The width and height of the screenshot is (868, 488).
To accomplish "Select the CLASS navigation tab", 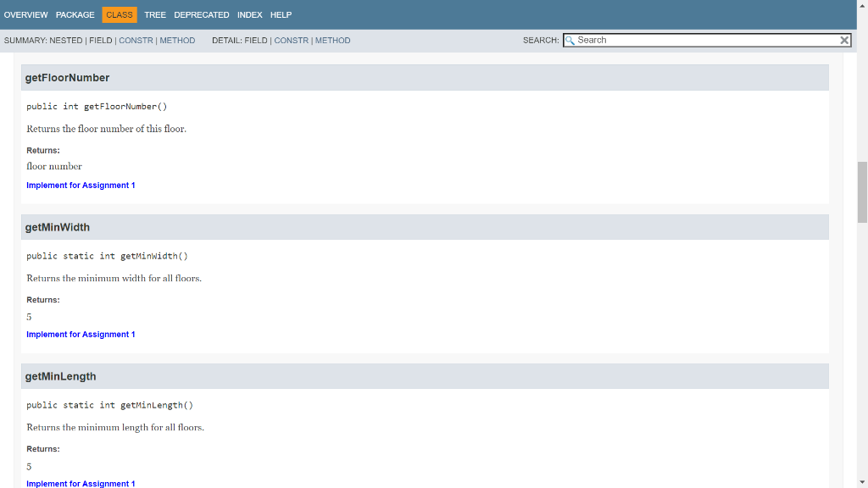I will tap(119, 14).
